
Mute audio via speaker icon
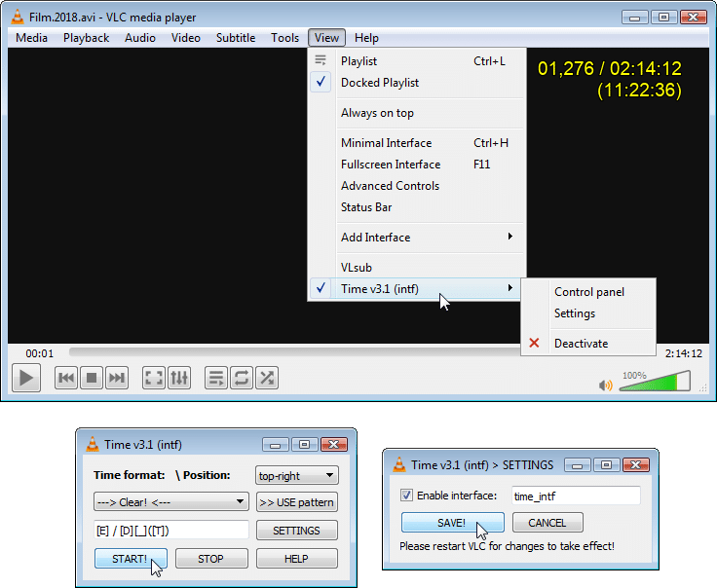tap(606, 385)
